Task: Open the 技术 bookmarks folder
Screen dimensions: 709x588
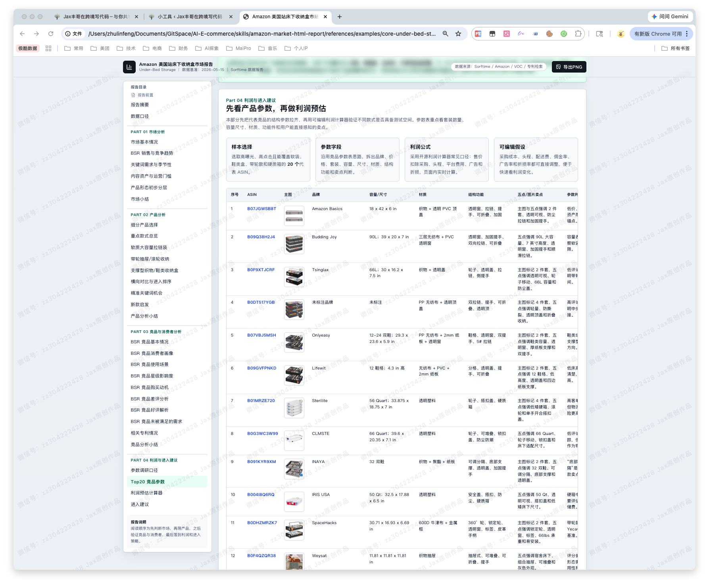Action: pos(126,48)
